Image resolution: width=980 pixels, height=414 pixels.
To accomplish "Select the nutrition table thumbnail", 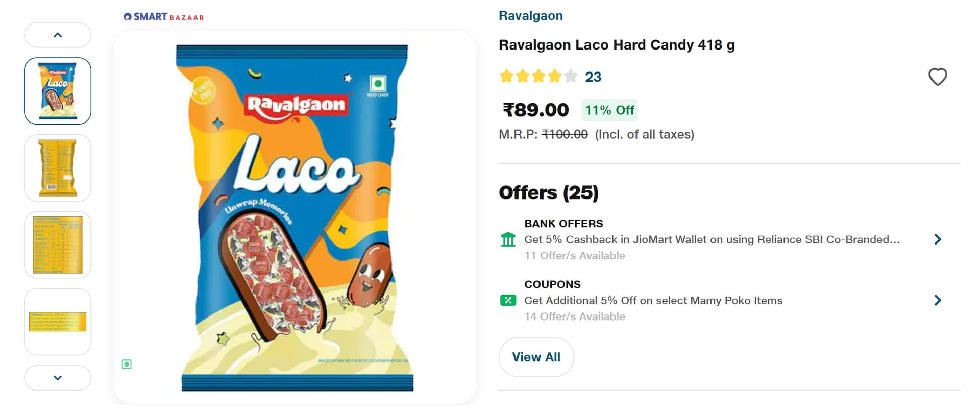I will [58, 245].
